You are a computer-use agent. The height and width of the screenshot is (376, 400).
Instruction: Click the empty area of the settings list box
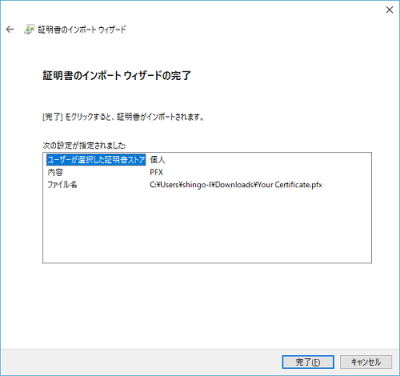pos(207,227)
